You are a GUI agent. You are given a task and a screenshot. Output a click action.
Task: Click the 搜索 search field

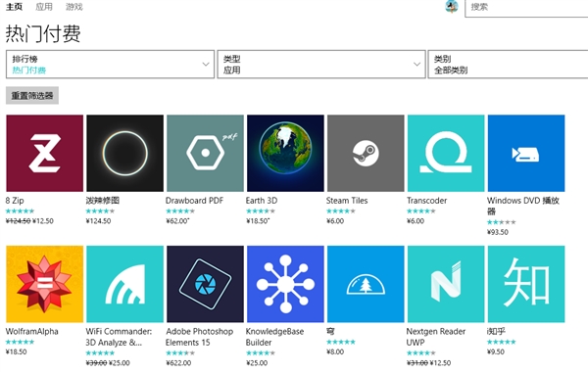(x=526, y=8)
